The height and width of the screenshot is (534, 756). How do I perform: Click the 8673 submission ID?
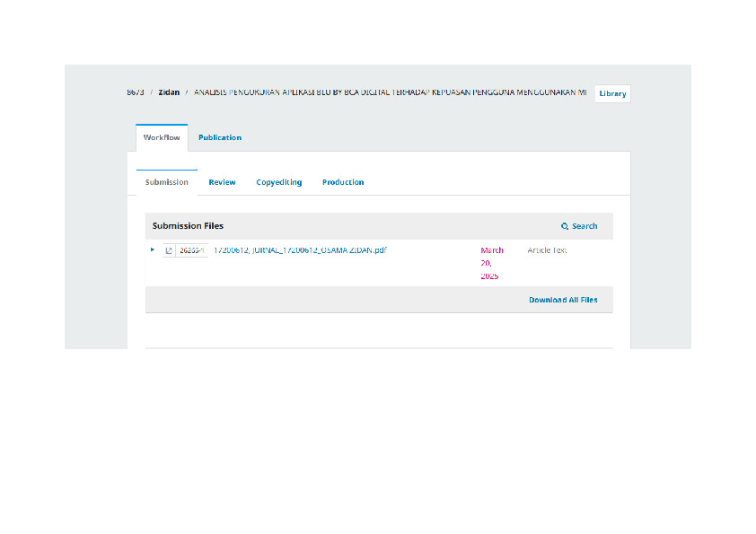(136, 92)
